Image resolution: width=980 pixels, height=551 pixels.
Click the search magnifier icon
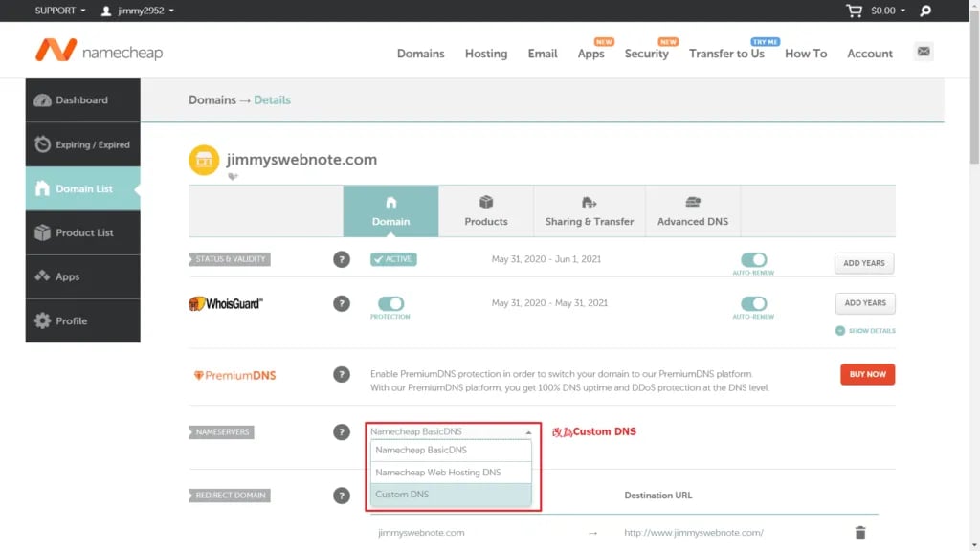(x=925, y=11)
